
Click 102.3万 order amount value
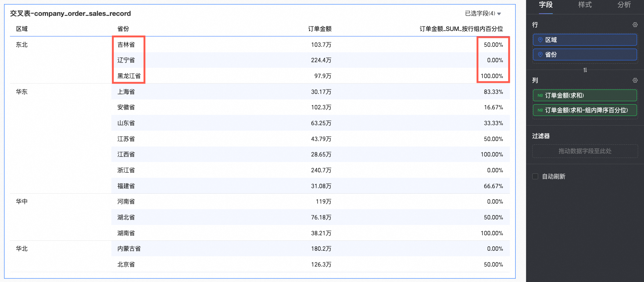point(321,107)
